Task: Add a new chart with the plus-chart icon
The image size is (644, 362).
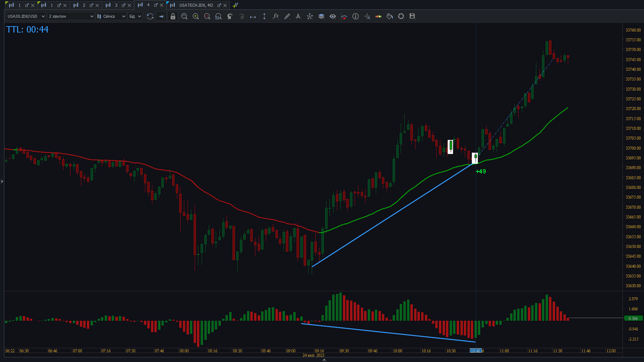Action: (x=235, y=5)
